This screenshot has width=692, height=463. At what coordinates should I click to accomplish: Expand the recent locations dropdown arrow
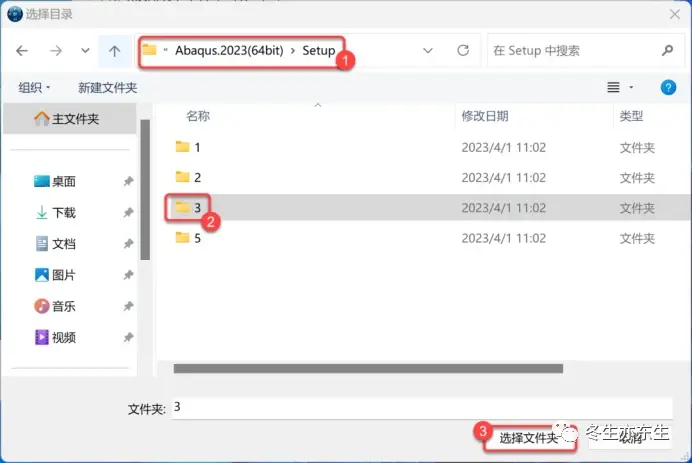[85, 50]
